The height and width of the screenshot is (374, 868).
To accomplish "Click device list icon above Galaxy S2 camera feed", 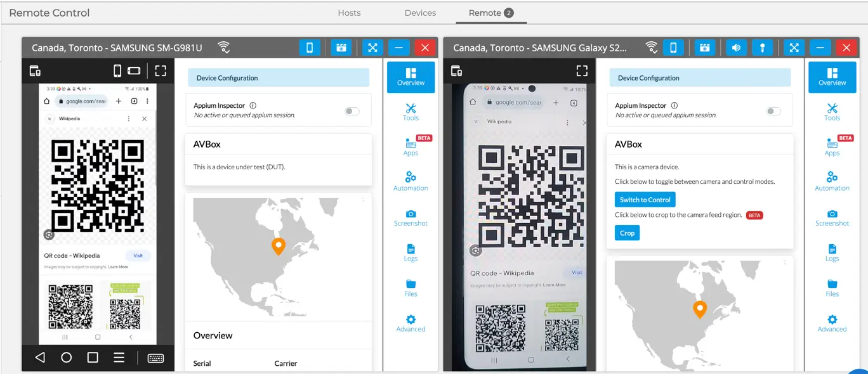I will click(457, 71).
